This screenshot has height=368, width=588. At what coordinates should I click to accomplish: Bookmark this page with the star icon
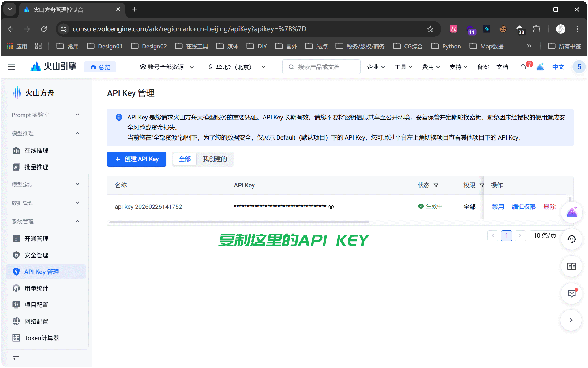[430, 29]
